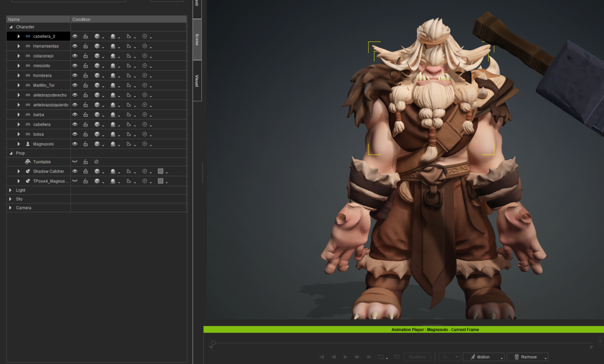Click the Shadow Catcher gray color swatch
This screenshot has width=604, height=364.
pyautogui.click(x=160, y=171)
